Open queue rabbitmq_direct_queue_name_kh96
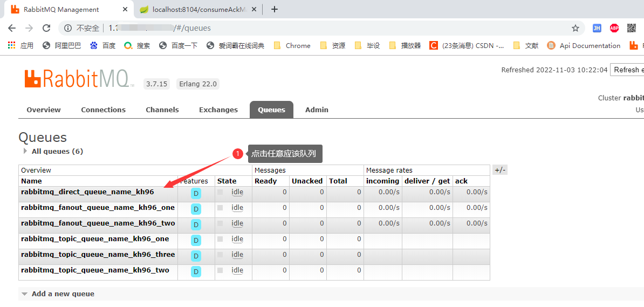Viewport: 644px width, 307px height. pyautogui.click(x=87, y=192)
